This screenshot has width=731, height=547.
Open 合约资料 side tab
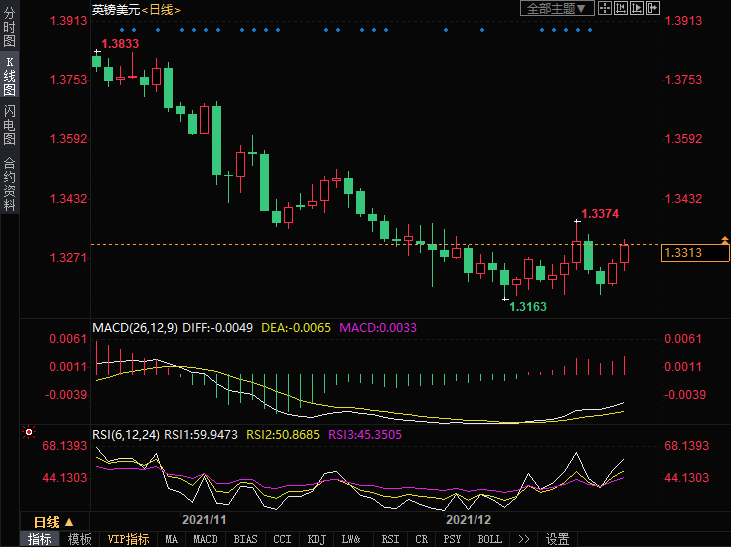coord(9,184)
